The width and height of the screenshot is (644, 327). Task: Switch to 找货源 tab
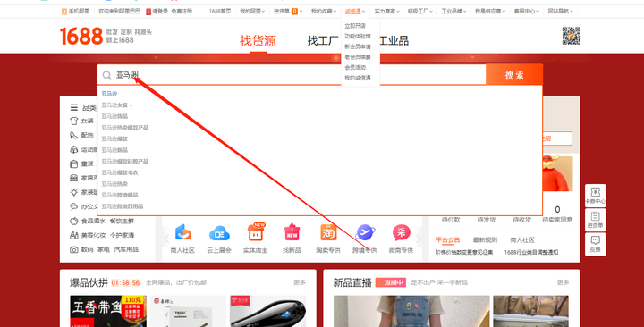point(258,41)
